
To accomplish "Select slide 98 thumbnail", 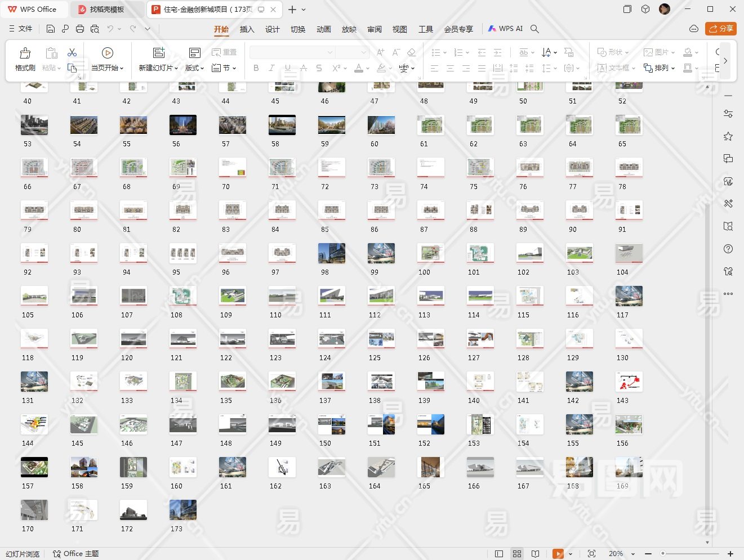I will (x=331, y=253).
